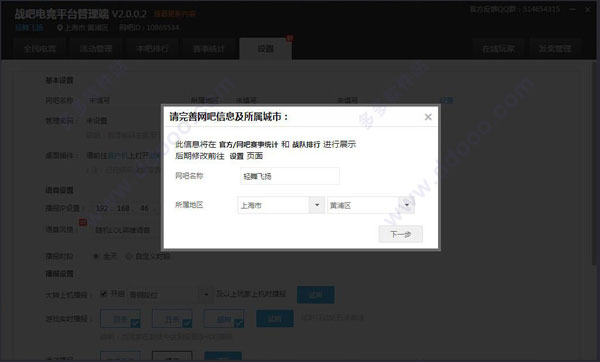Click the 下一步 button
This screenshot has height=362, width=600.
[401, 234]
